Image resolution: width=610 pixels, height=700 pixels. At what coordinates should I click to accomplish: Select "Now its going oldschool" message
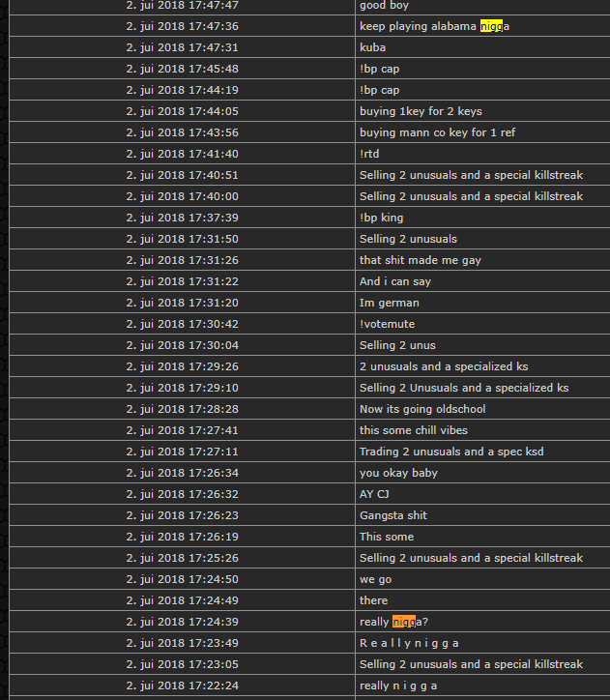[x=422, y=409]
